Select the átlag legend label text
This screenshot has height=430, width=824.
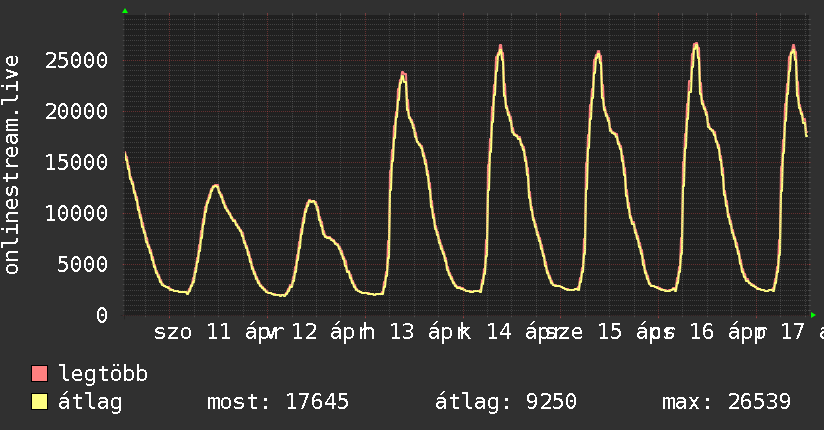[90, 403]
